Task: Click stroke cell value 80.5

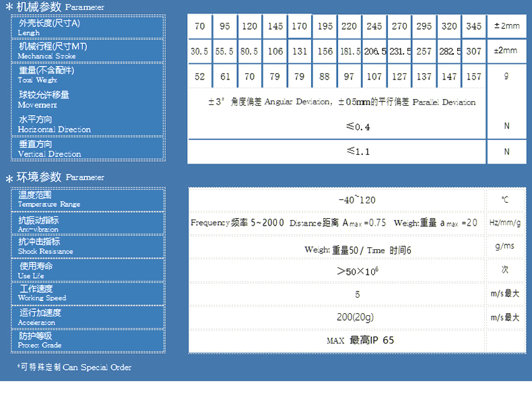Action: pyautogui.click(x=249, y=51)
